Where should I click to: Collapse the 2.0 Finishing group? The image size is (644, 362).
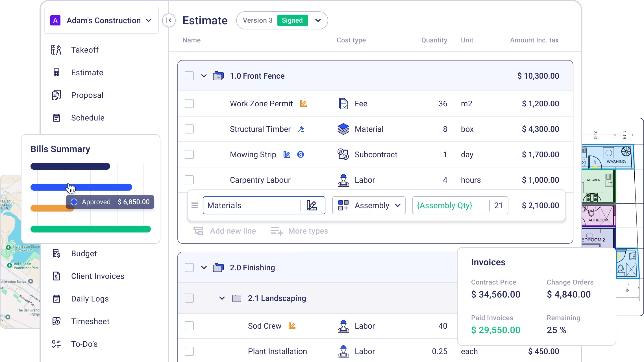[x=204, y=268]
